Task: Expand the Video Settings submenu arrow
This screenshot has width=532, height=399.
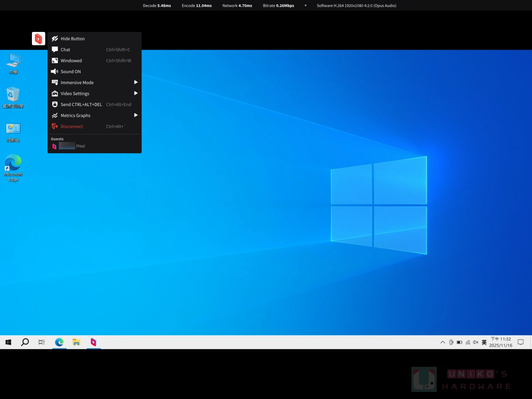Action: click(135, 93)
